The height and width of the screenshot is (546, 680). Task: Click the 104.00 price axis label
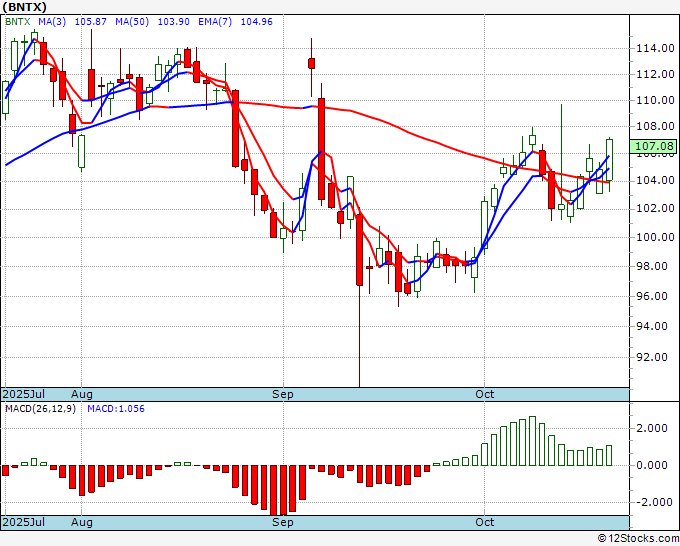coord(655,180)
